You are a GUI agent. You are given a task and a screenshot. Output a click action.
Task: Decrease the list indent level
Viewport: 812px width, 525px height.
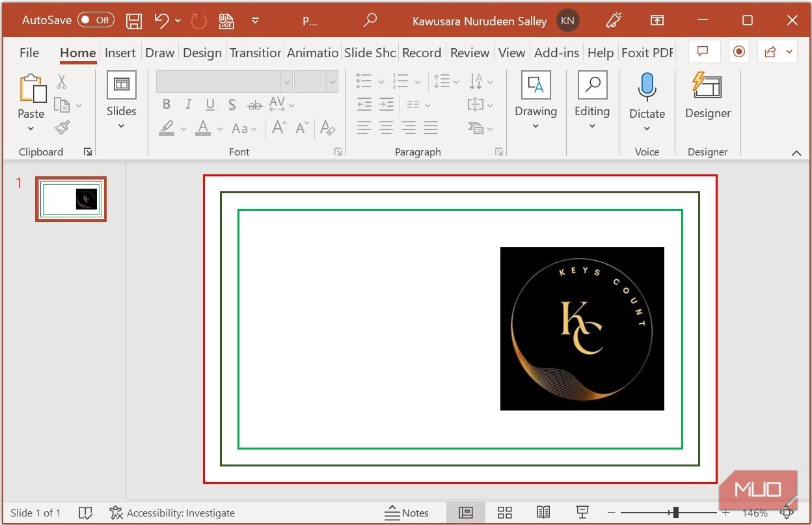click(x=364, y=105)
